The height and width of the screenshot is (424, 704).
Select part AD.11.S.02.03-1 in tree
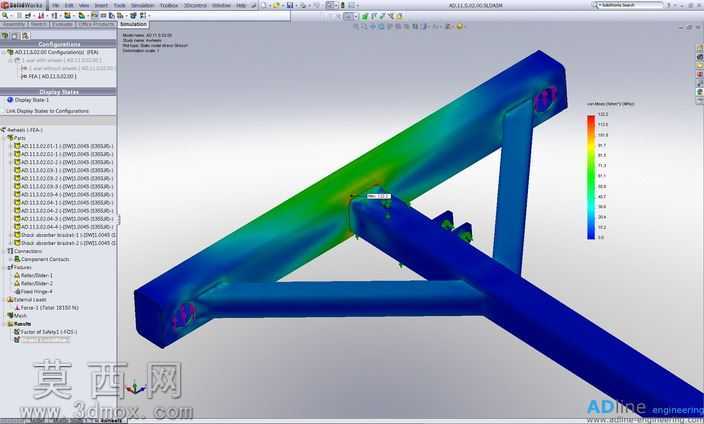pyautogui.click(x=64, y=171)
